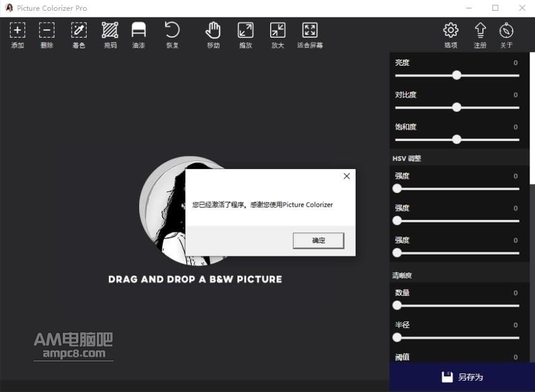Viewport: 535px width, 392px height.
Task: Close the Picture Colorizer Pro window
Action: (x=522, y=8)
